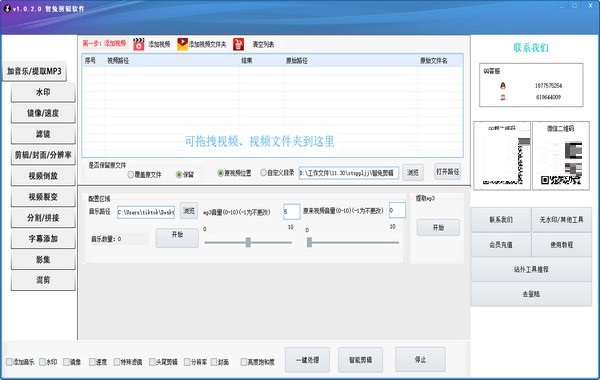Switch to the 加音乐/提取MP3 tab
This screenshot has width=600, height=380.
(34, 71)
